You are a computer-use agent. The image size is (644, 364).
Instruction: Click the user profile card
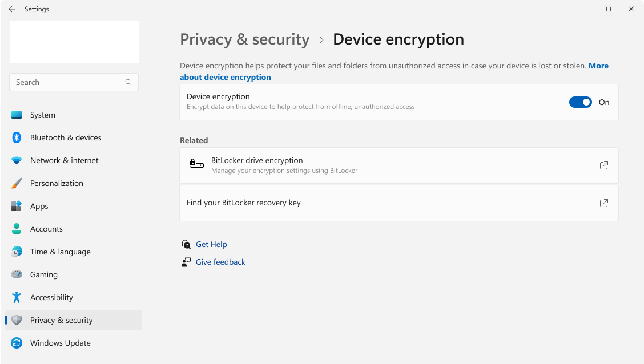pos(74,42)
